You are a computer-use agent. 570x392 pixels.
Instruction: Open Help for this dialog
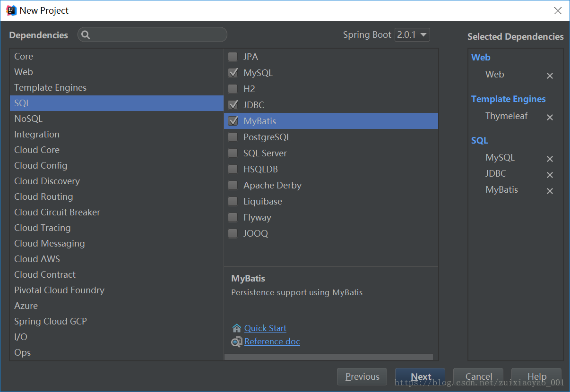click(536, 376)
